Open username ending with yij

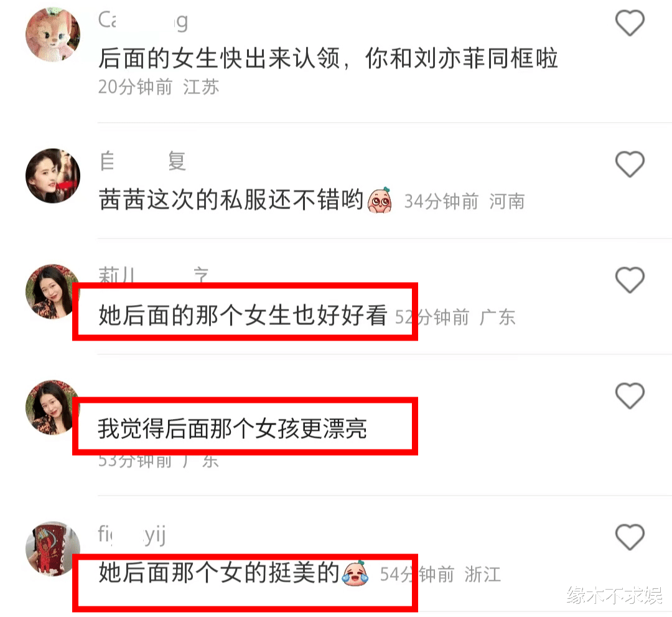click(131, 535)
